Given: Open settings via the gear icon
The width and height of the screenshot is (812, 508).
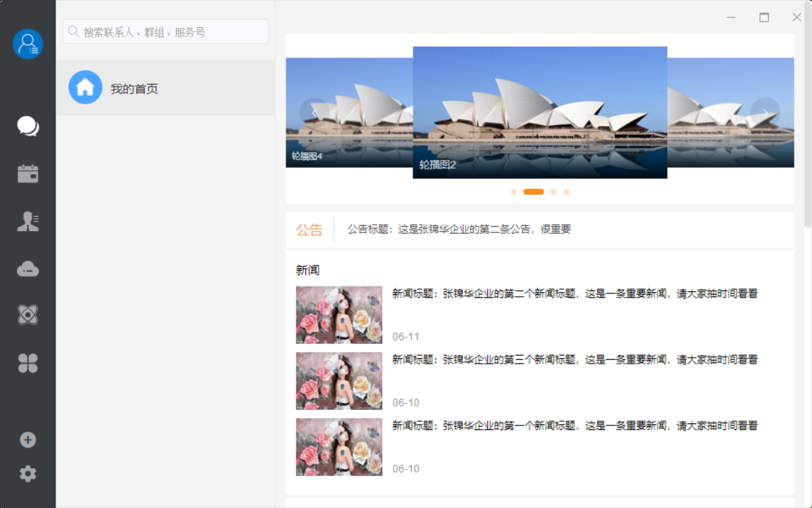Looking at the screenshot, I should pos(28,473).
